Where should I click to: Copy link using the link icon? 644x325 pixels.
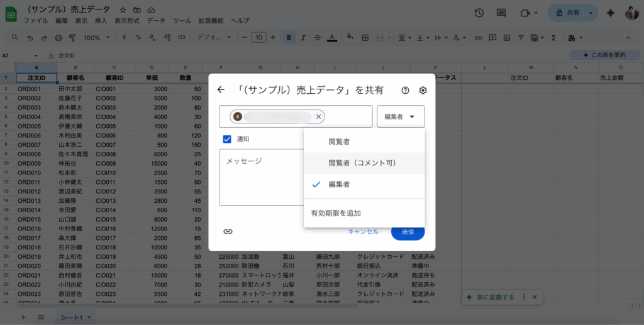(x=228, y=232)
